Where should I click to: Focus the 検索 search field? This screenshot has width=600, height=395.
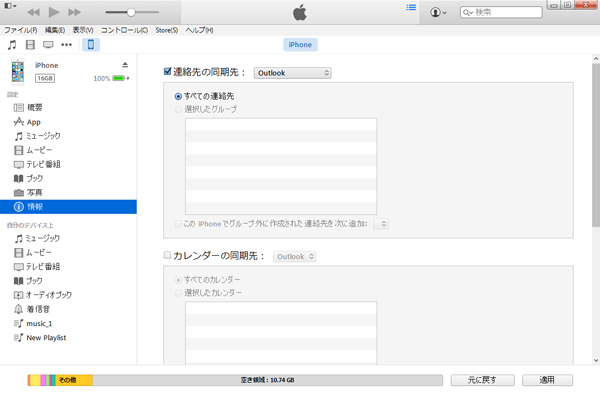pyautogui.click(x=501, y=12)
